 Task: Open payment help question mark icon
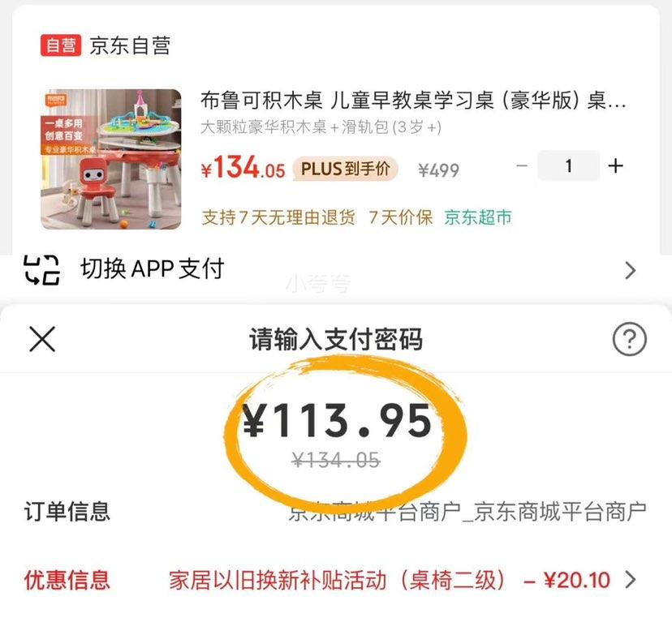click(629, 339)
